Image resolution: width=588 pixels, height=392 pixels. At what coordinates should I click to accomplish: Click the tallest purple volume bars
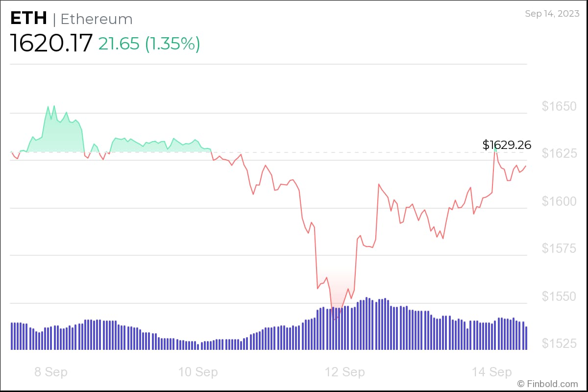coord(367,323)
